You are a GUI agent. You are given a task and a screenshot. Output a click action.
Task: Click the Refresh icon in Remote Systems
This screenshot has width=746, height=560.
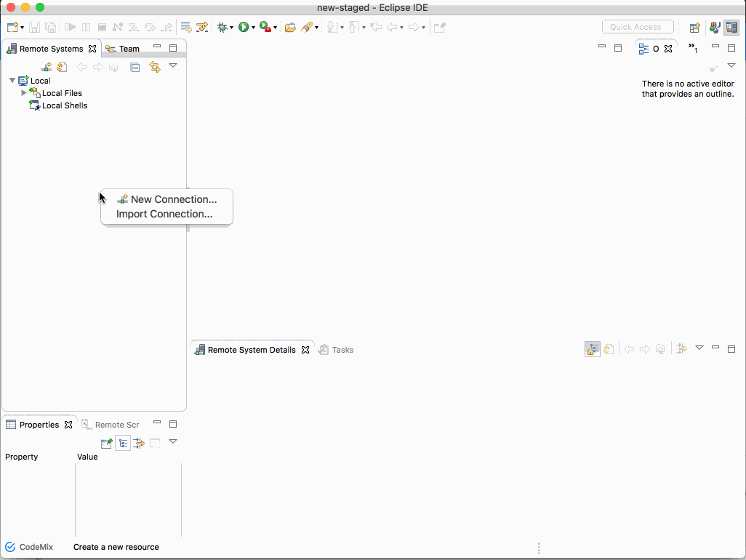click(62, 67)
